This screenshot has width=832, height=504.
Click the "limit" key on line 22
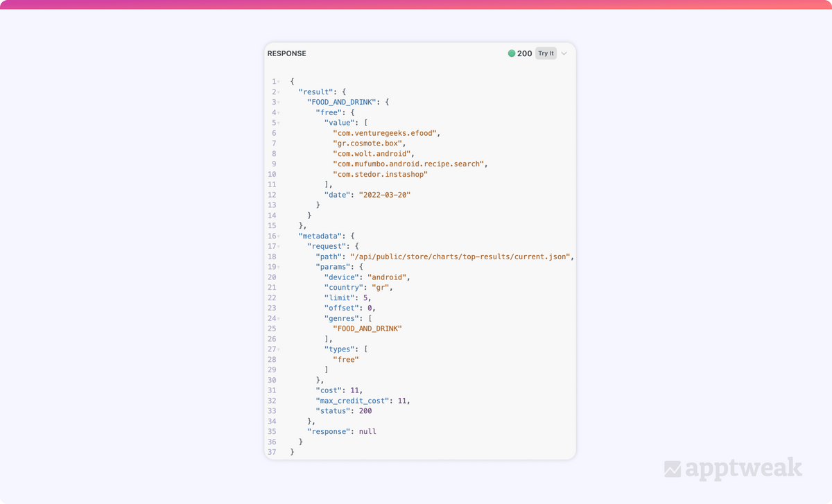coord(341,297)
